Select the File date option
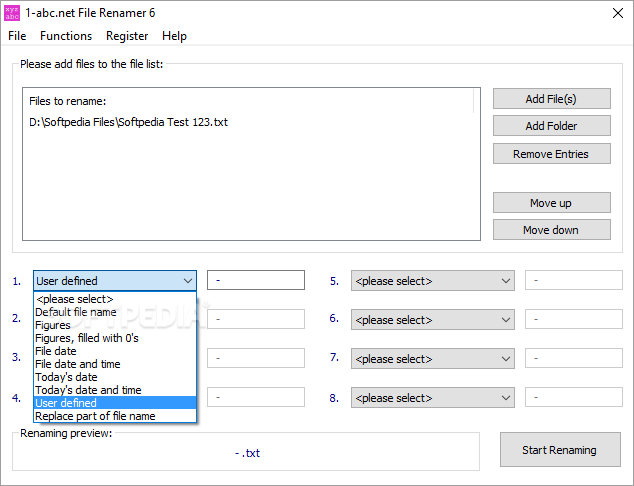This screenshot has width=634, height=486. [115, 351]
